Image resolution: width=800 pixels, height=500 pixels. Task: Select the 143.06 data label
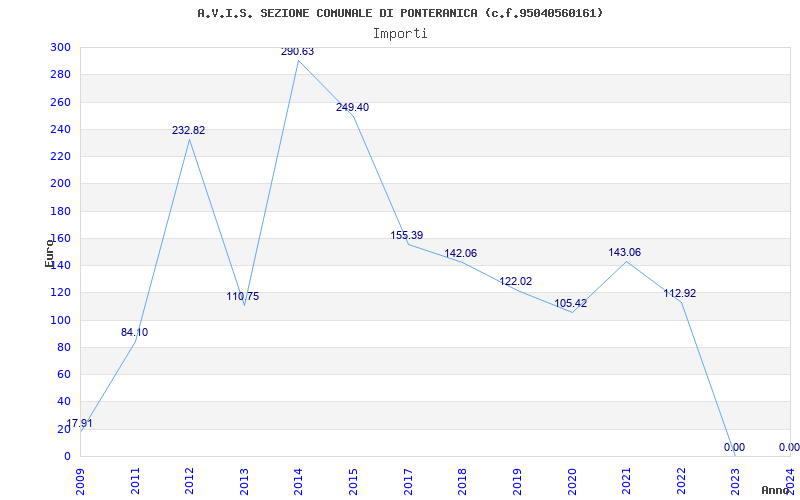(624, 253)
